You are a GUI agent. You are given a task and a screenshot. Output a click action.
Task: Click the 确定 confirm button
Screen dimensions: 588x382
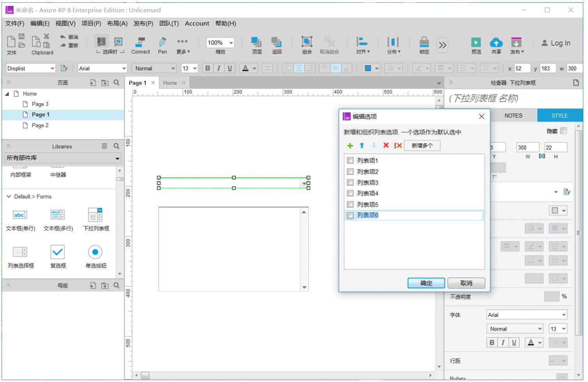426,283
